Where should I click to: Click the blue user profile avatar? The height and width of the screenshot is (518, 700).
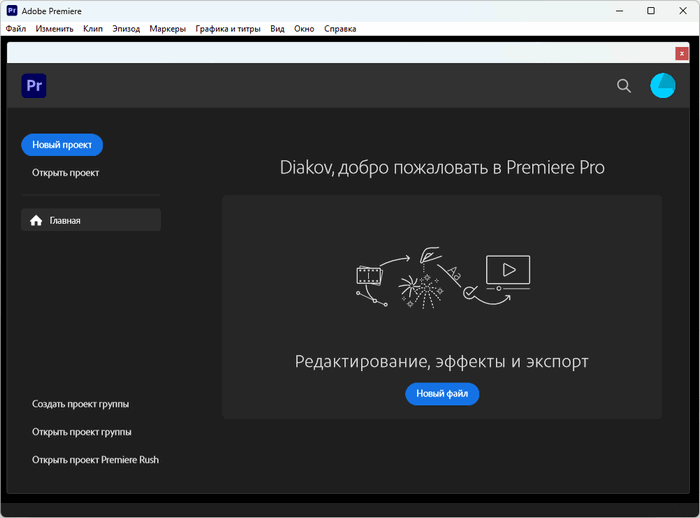tap(663, 86)
